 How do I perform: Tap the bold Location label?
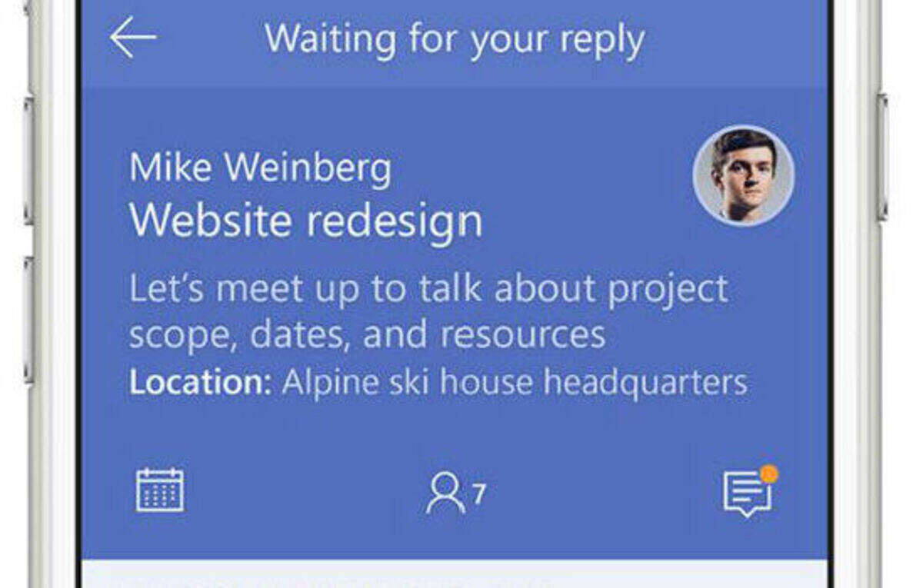(x=200, y=382)
